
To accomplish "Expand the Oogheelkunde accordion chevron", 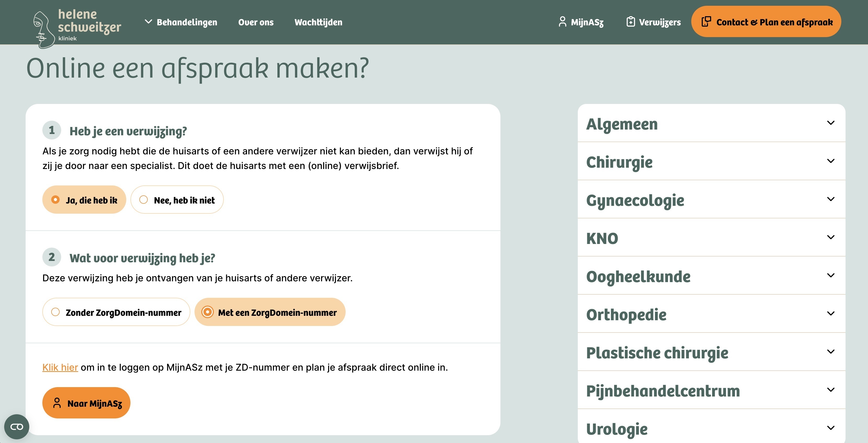I will coord(831,275).
